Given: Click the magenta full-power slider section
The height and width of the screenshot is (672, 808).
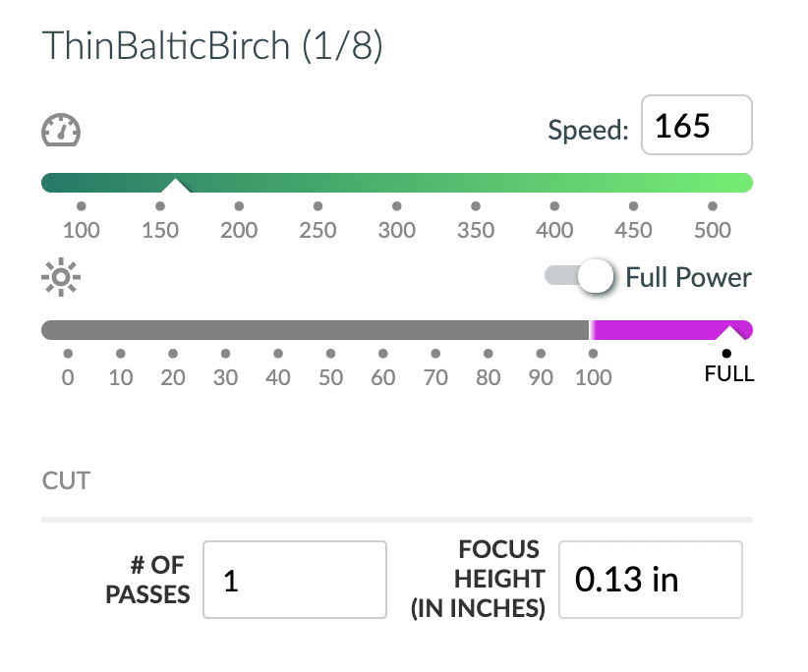Looking at the screenshot, I should coord(671,330).
